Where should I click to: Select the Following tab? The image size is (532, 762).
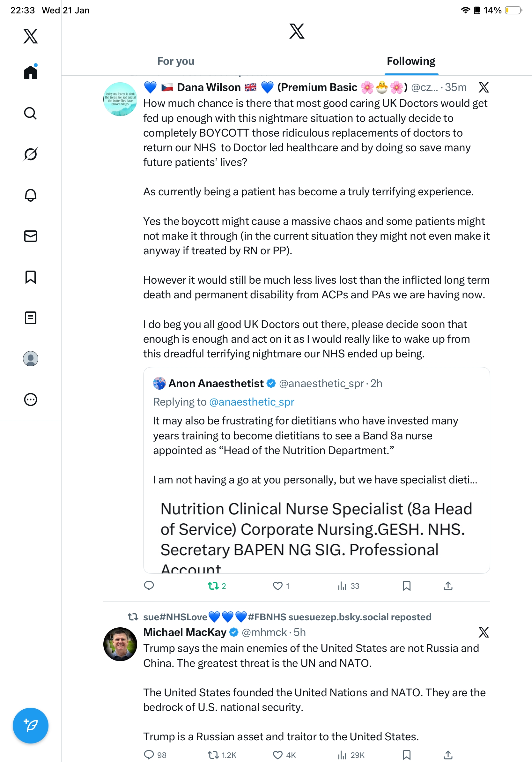(411, 61)
